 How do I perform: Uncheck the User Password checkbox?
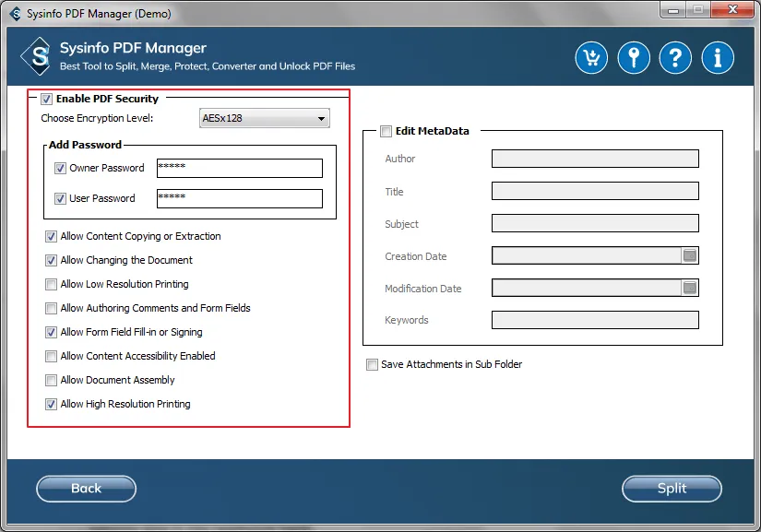click(x=60, y=199)
